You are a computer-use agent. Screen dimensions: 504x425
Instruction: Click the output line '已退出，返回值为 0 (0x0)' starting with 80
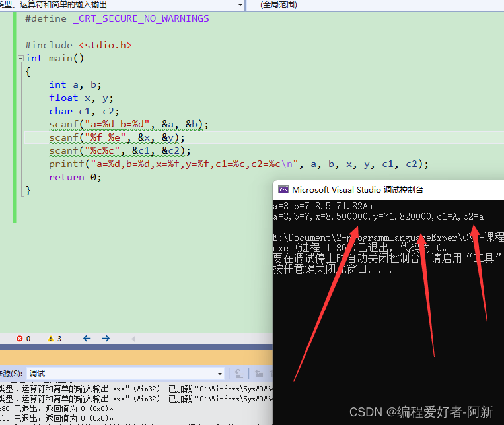pos(57,409)
